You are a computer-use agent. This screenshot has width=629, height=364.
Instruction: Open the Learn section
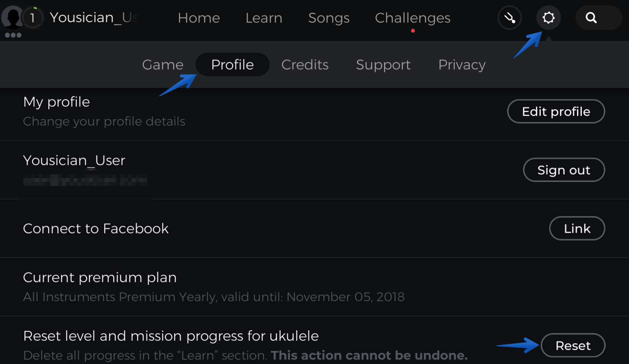264,18
